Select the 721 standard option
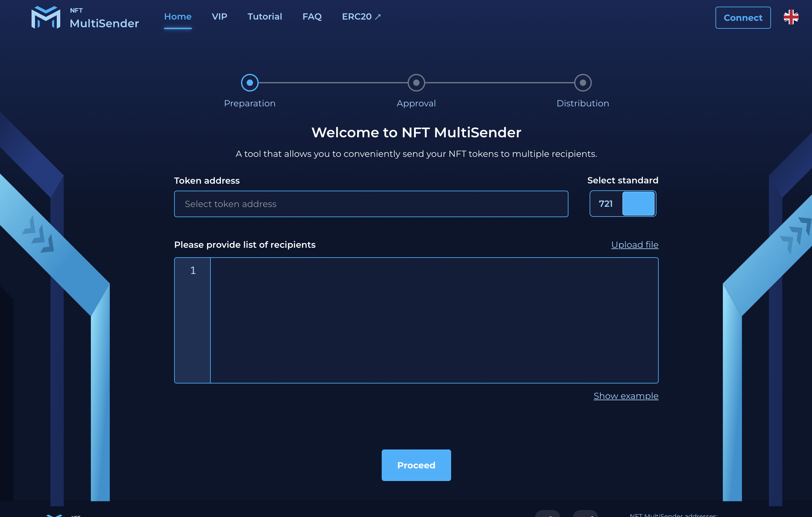This screenshot has width=812, height=517. (606, 204)
